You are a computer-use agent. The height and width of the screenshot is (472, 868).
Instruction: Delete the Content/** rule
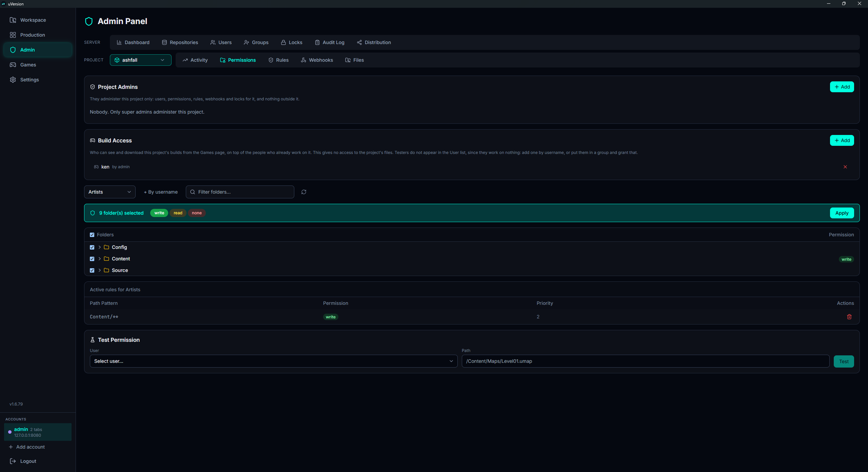pos(849,317)
